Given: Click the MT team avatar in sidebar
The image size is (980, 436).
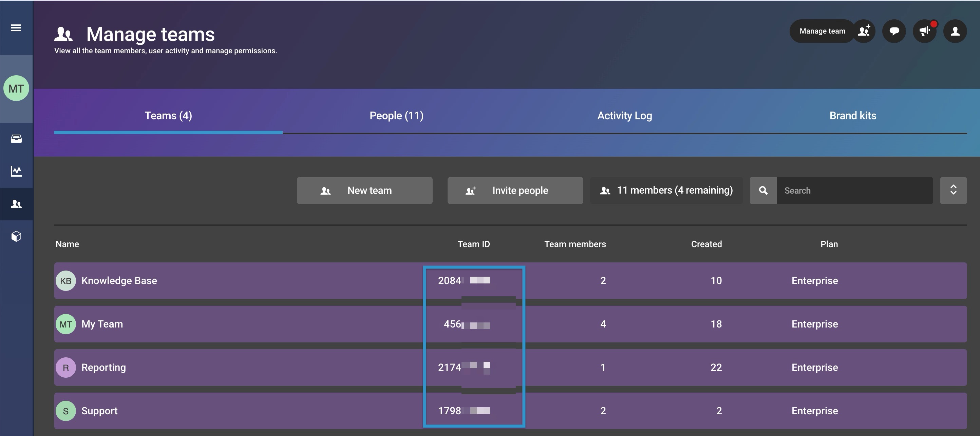Looking at the screenshot, I should coord(16,88).
